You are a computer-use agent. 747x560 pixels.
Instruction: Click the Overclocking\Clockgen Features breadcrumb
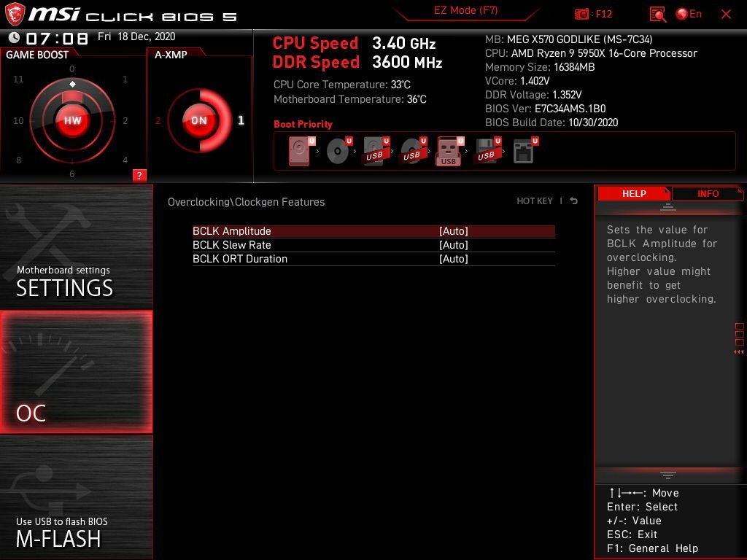(x=246, y=202)
